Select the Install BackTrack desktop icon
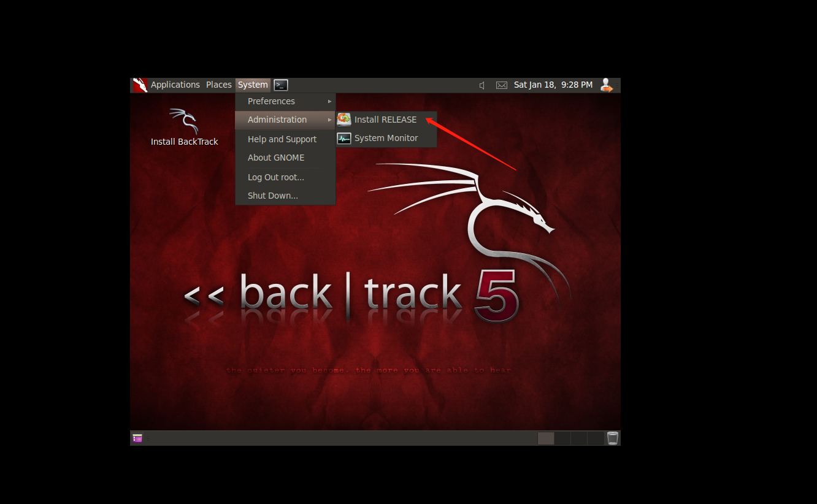This screenshot has width=817, height=504. point(184,121)
